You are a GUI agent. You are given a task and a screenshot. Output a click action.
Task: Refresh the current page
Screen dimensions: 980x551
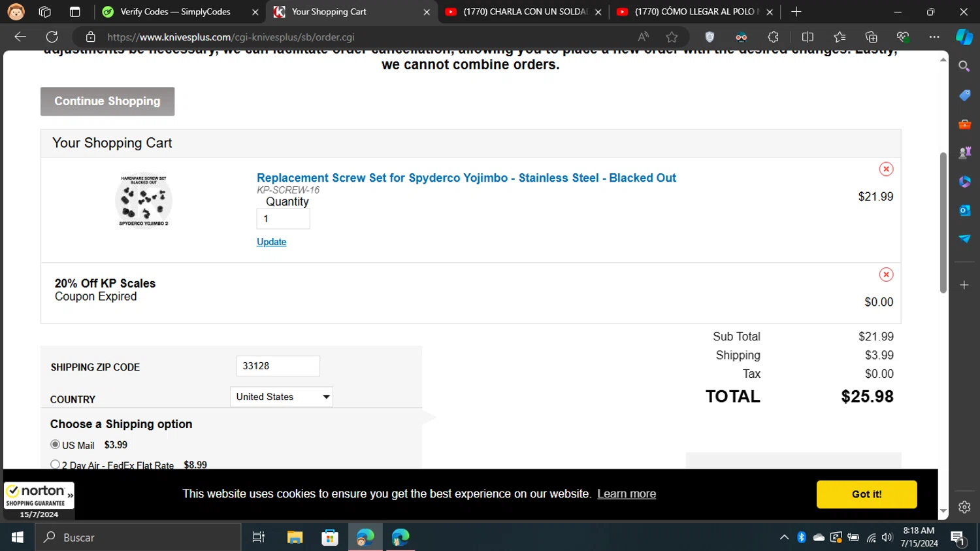coord(52,37)
